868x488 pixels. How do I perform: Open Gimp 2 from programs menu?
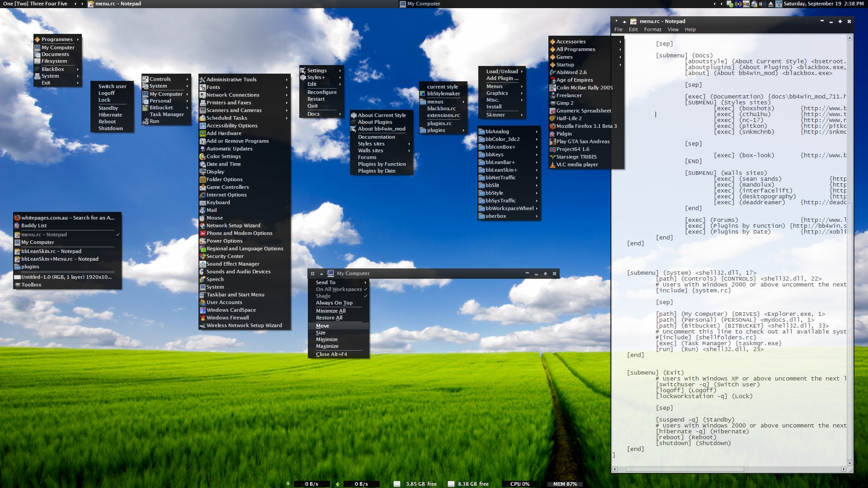coord(565,103)
